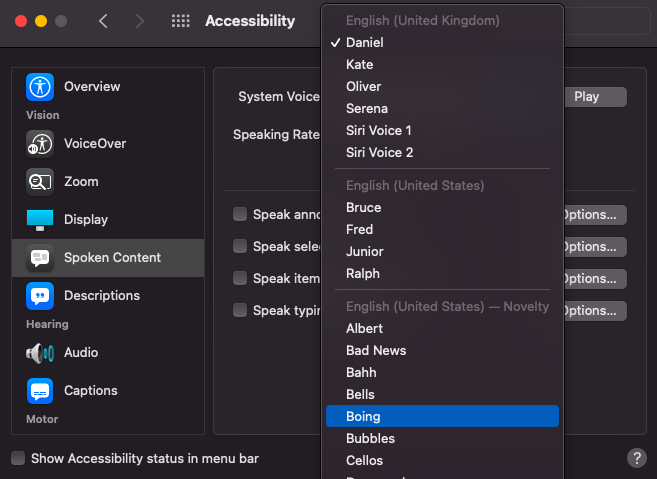Open the Overview accessibility icon
Viewport: 657px width, 479px height.
(x=40, y=87)
